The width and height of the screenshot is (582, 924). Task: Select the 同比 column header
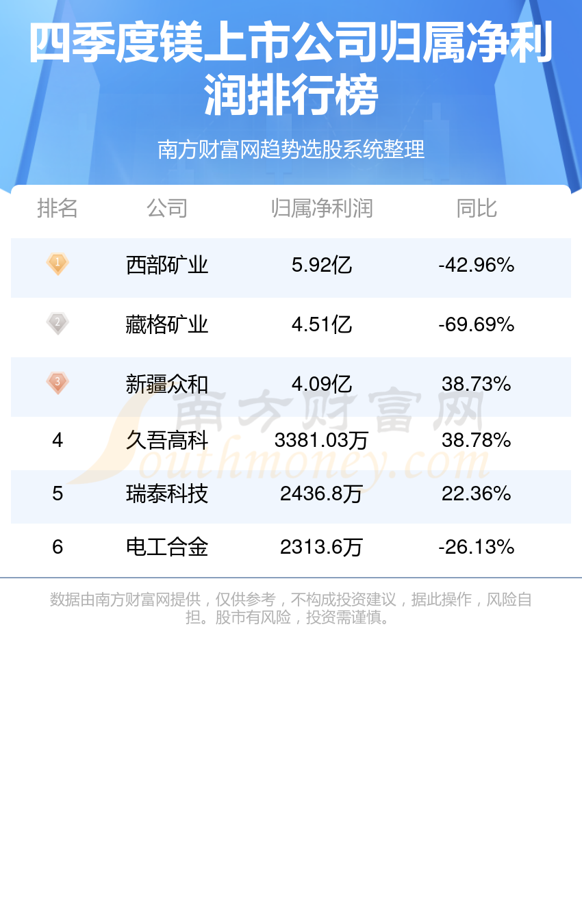pos(477,208)
